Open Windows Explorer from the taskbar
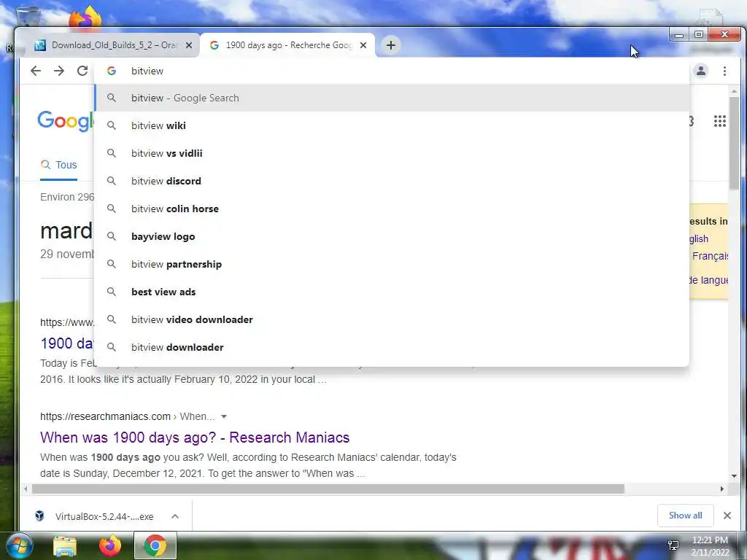This screenshot has height=560, width=747. coord(65,545)
